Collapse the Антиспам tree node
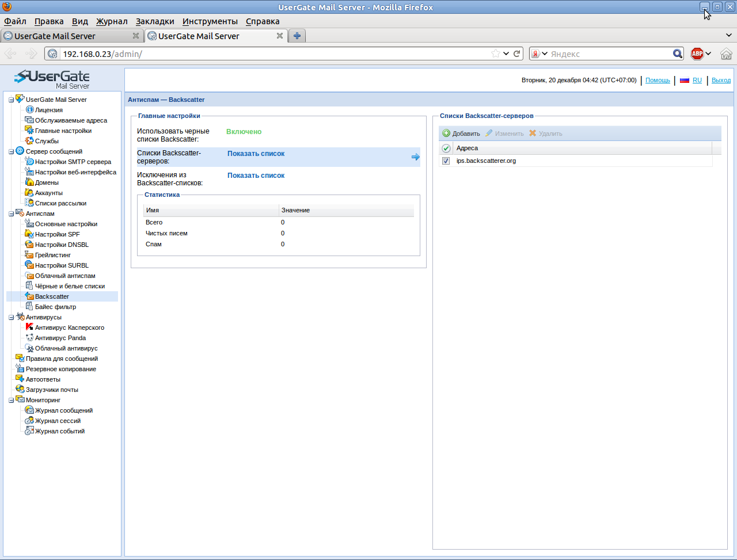Screen dimensions: 737x560 click(x=11, y=214)
